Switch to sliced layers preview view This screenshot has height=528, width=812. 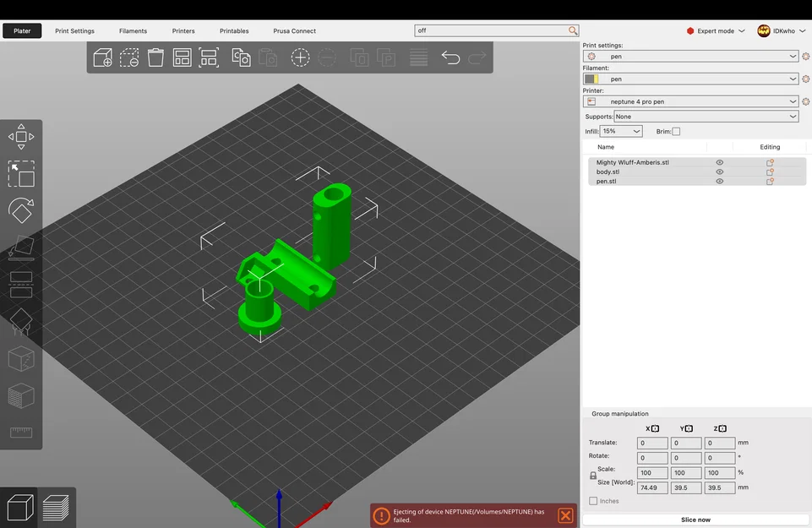pyautogui.click(x=56, y=508)
